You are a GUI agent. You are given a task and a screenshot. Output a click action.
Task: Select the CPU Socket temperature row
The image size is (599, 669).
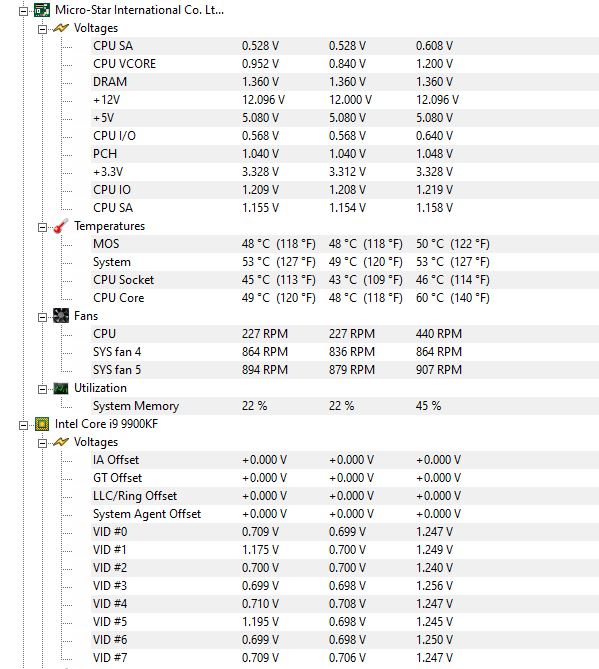pyautogui.click(x=345, y=280)
